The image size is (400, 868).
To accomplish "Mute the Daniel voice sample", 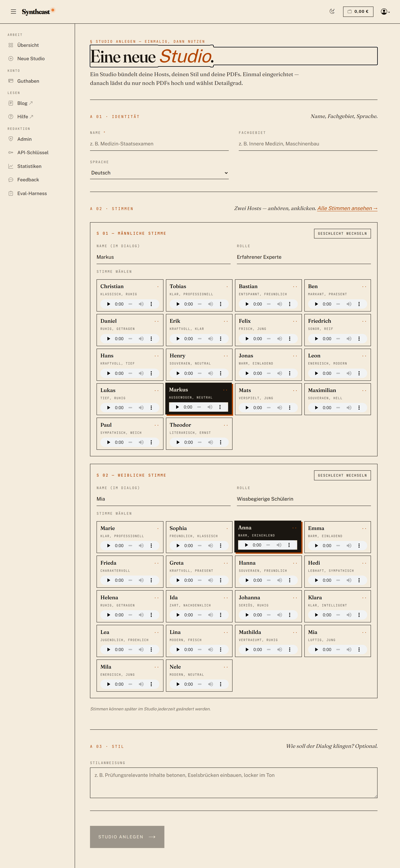I will pyautogui.click(x=141, y=339).
